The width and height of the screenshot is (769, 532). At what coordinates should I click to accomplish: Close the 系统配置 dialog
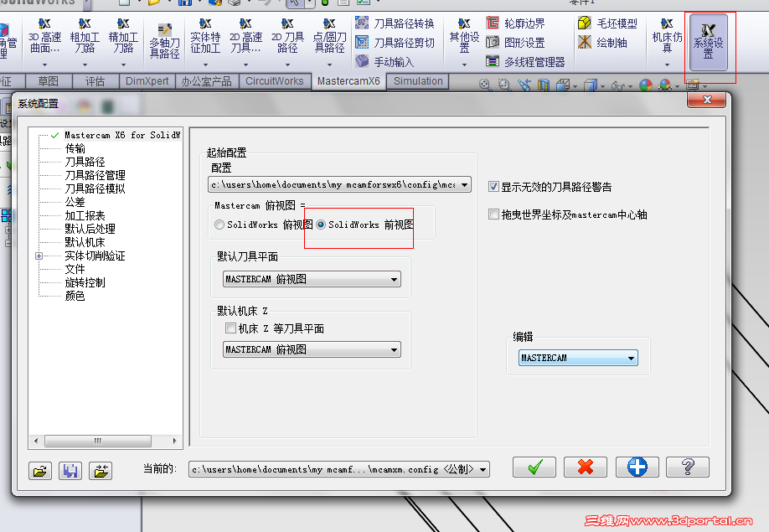click(707, 100)
